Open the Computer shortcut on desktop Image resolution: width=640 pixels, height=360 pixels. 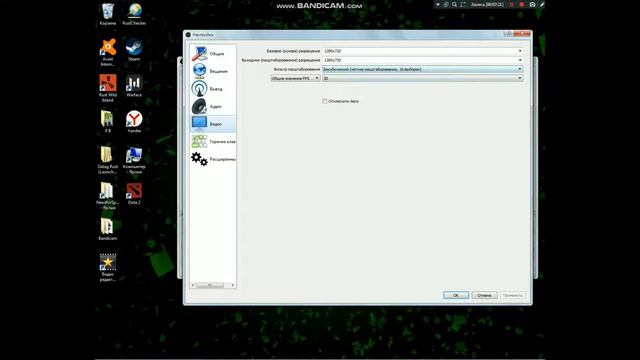pos(134,160)
